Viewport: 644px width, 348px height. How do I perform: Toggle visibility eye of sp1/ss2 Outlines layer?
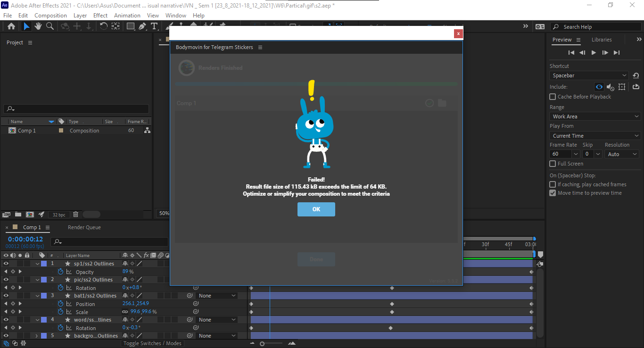[x=6, y=264]
